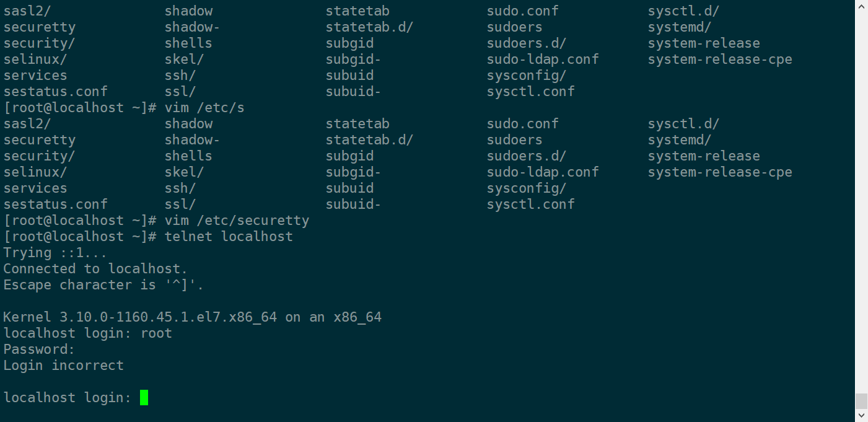868x422 pixels.
Task: Click the "telnet localhost" command text
Action: coord(229,237)
